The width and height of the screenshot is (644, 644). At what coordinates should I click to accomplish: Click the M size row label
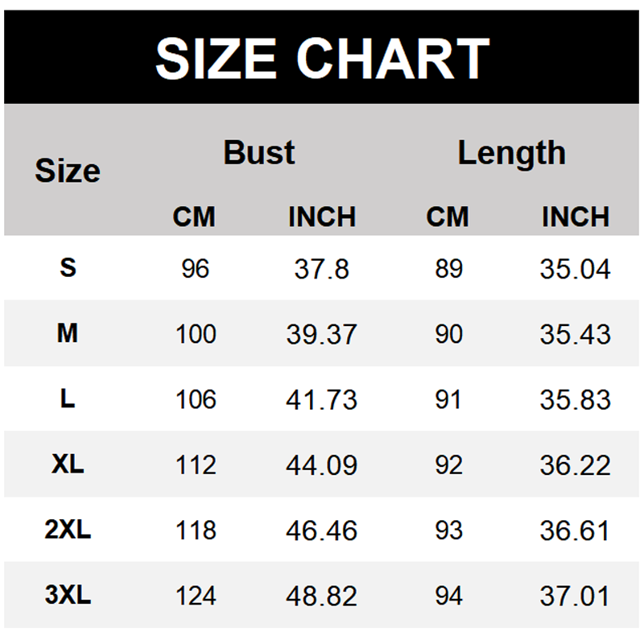click(68, 332)
